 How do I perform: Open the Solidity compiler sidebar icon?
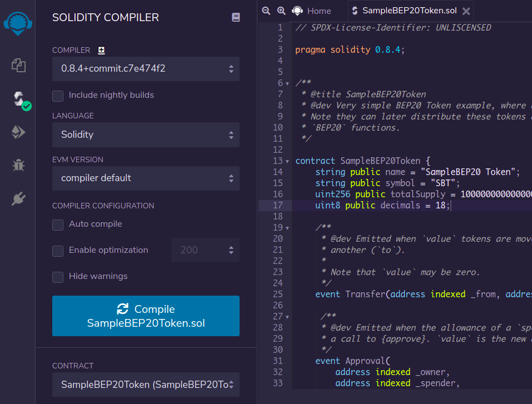(19, 99)
